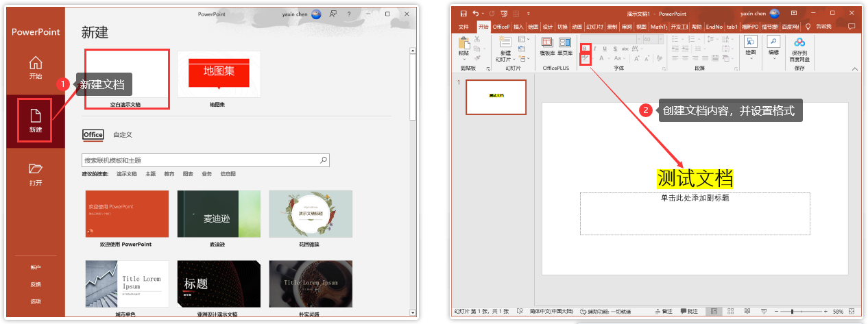This screenshot has width=868, height=324.
Task: Click the lightbulb 告诉我 search icon
Action: tap(808, 27)
